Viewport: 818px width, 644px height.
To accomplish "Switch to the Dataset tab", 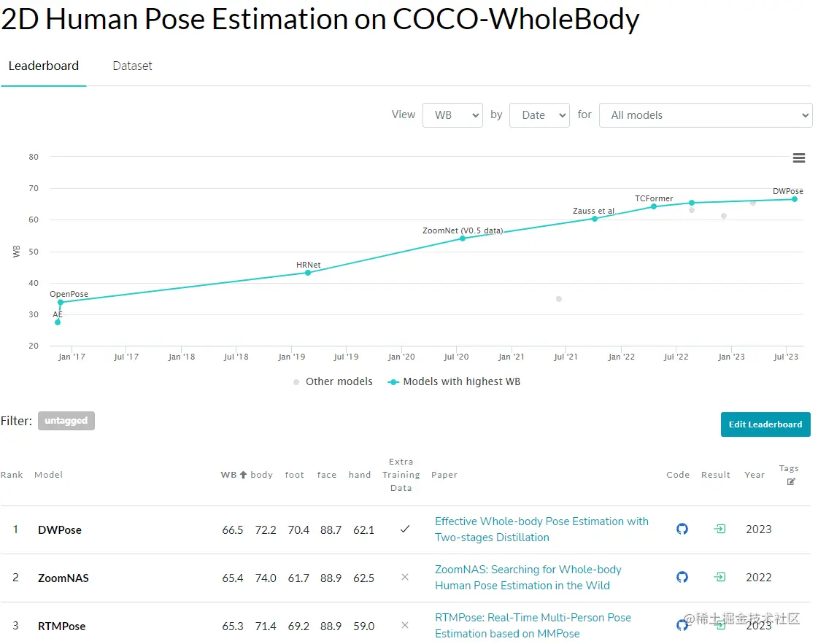I will click(x=132, y=66).
